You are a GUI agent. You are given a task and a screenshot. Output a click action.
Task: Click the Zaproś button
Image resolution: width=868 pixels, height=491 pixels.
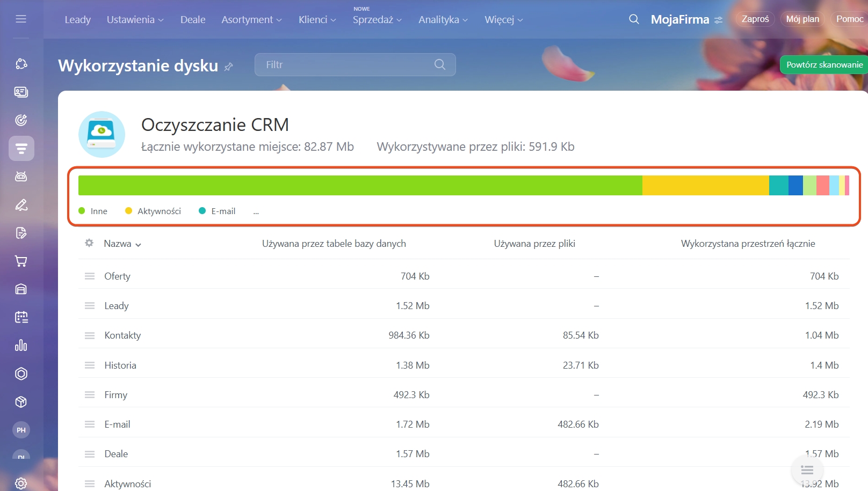pyautogui.click(x=755, y=19)
